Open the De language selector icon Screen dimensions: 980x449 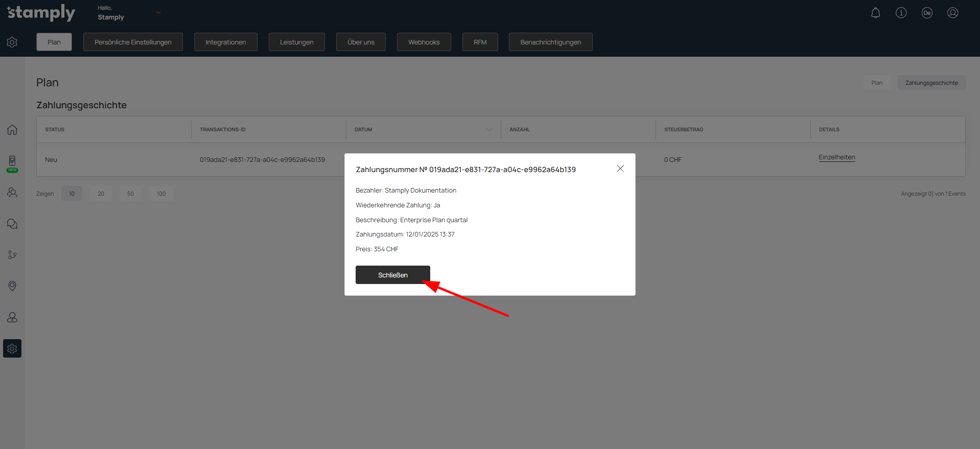[x=927, y=13]
